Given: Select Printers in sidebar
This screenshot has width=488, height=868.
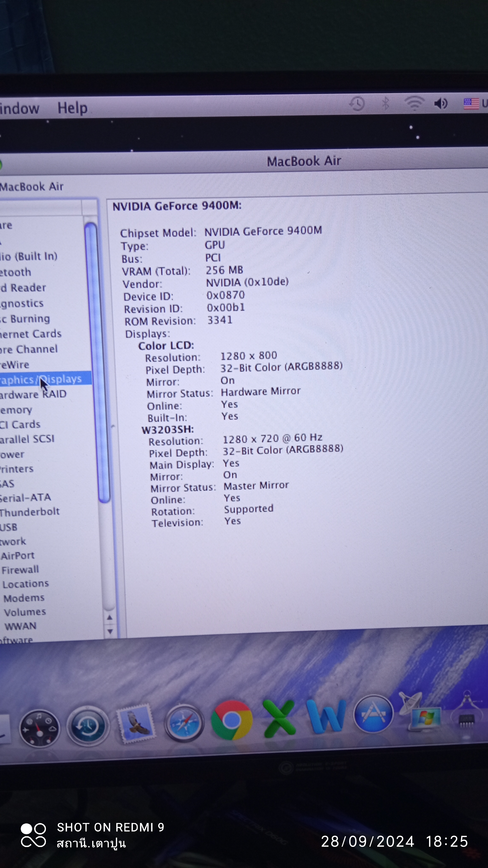Looking at the screenshot, I should (x=17, y=469).
